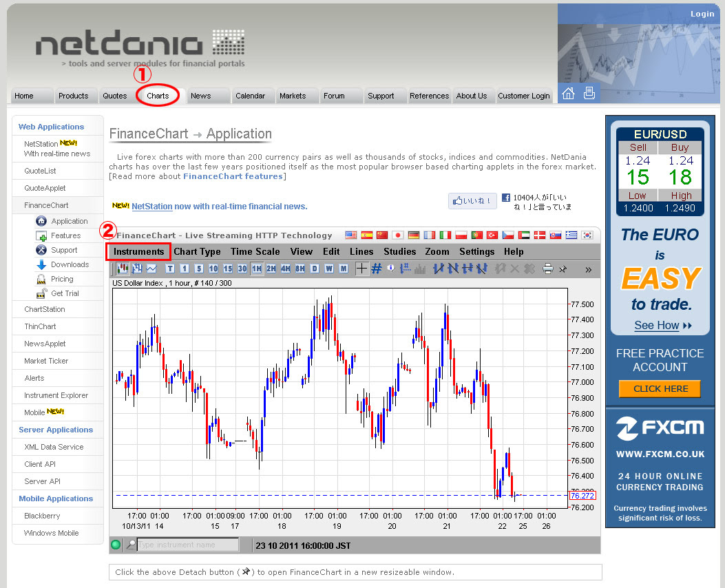Set time scale to 30 minutes
725x588 pixels.
242,269
